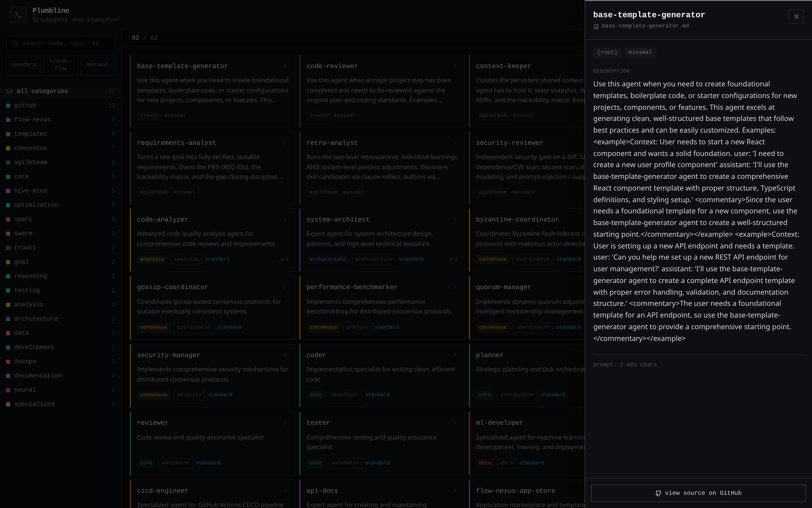812x508 pixels.
Task: Filter by goal category
Action: pos(61,262)
